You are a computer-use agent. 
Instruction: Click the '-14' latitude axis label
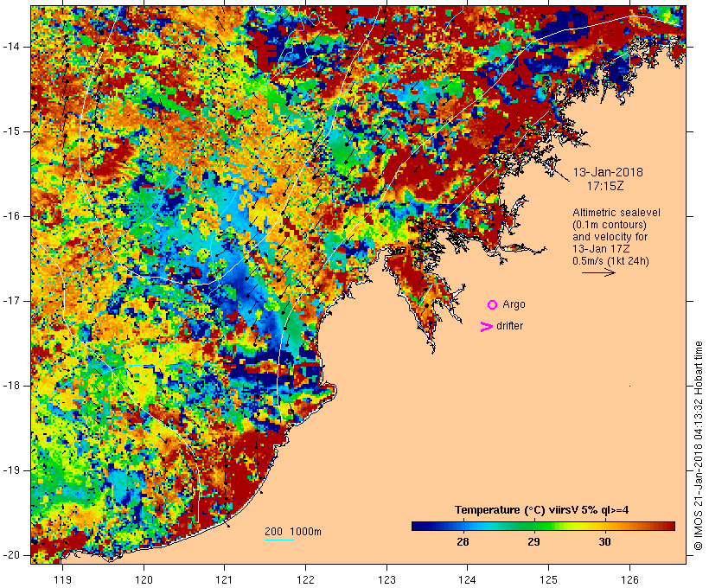(x=11, y=47)
